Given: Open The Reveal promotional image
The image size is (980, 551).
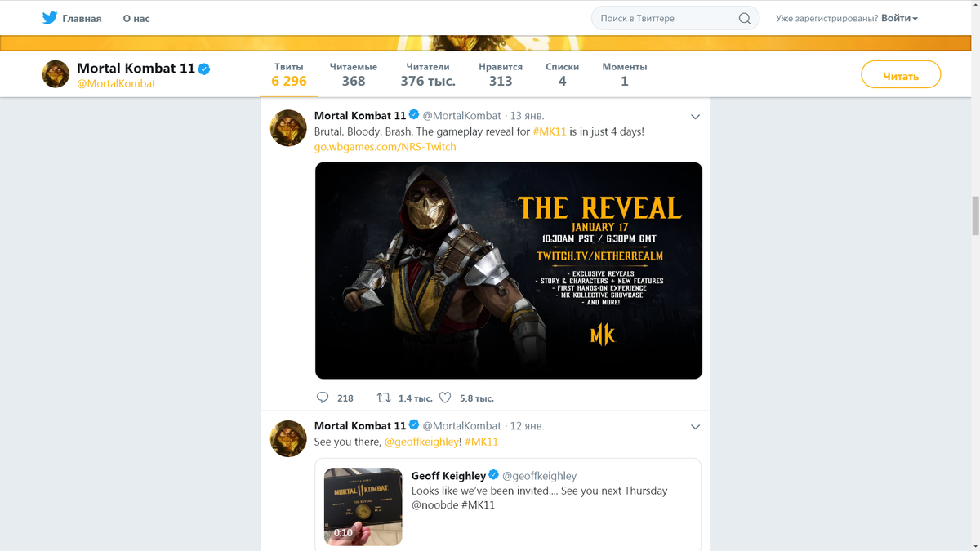Looking at the screenshot, I should point(509,270).
